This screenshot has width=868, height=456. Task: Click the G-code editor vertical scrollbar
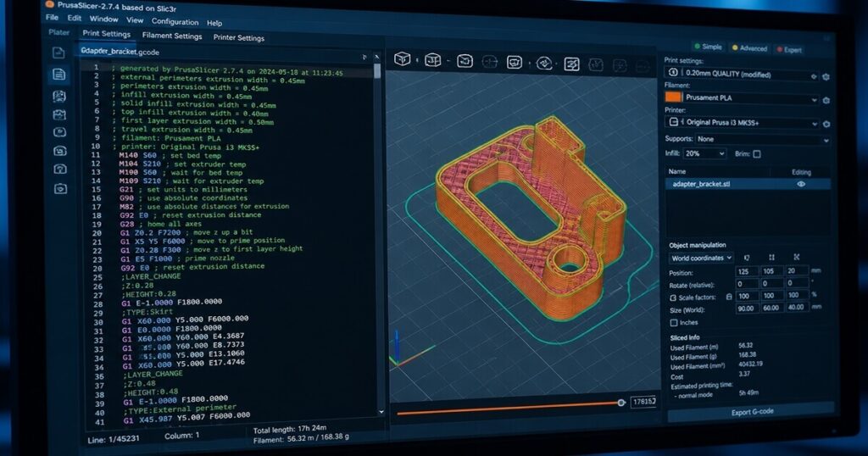tap(377, 71)
